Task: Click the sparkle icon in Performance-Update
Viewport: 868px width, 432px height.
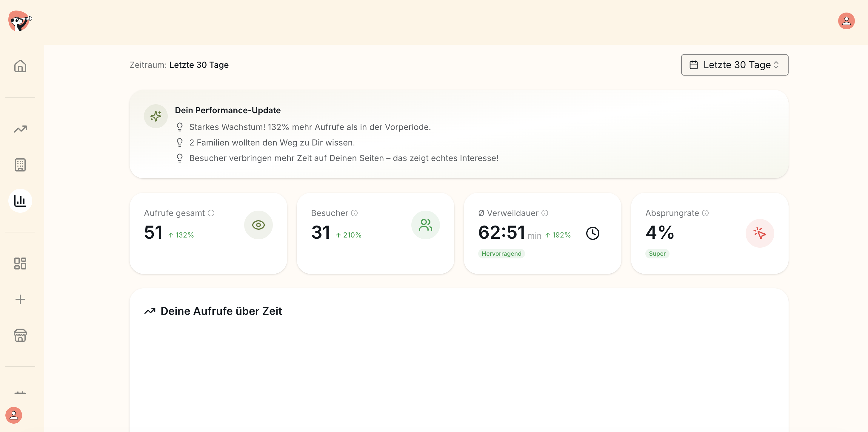Action: click(x=156, y=116)
